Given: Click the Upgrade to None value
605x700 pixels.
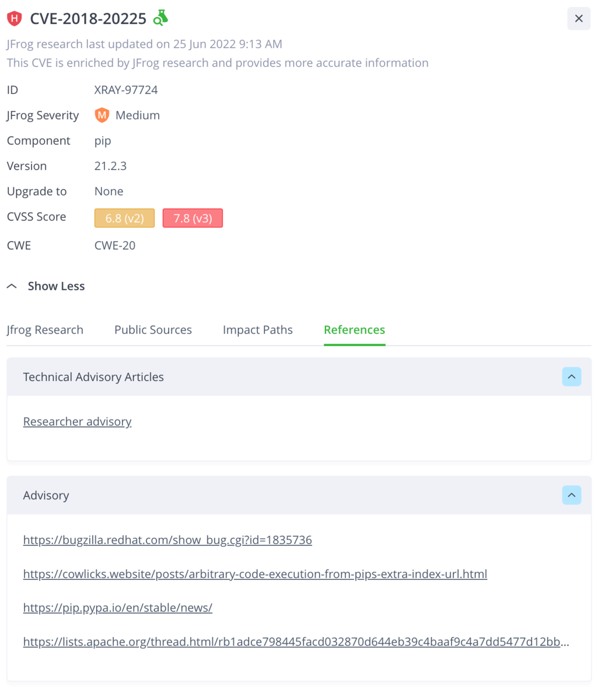Looking at the screenshot, I should (x=109, y=191).
